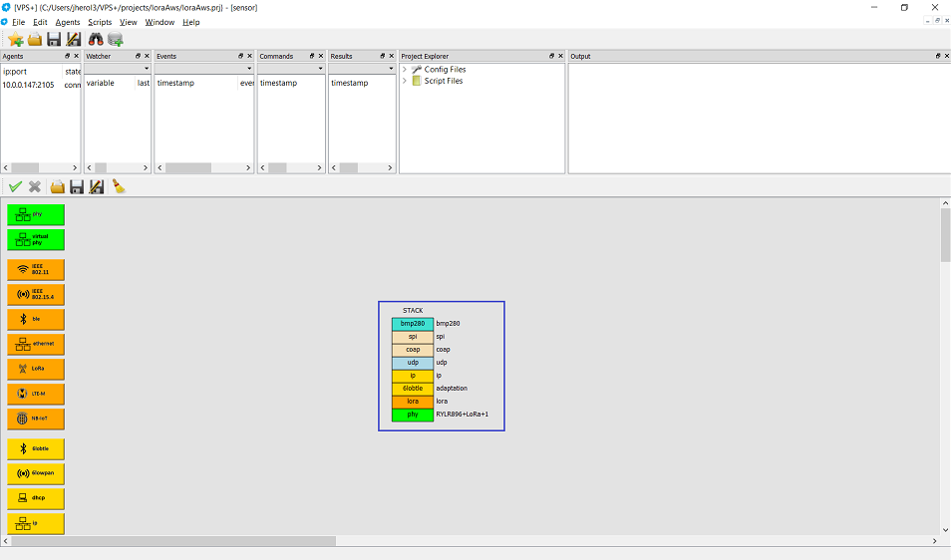Click the add database icon

[116, 39]
